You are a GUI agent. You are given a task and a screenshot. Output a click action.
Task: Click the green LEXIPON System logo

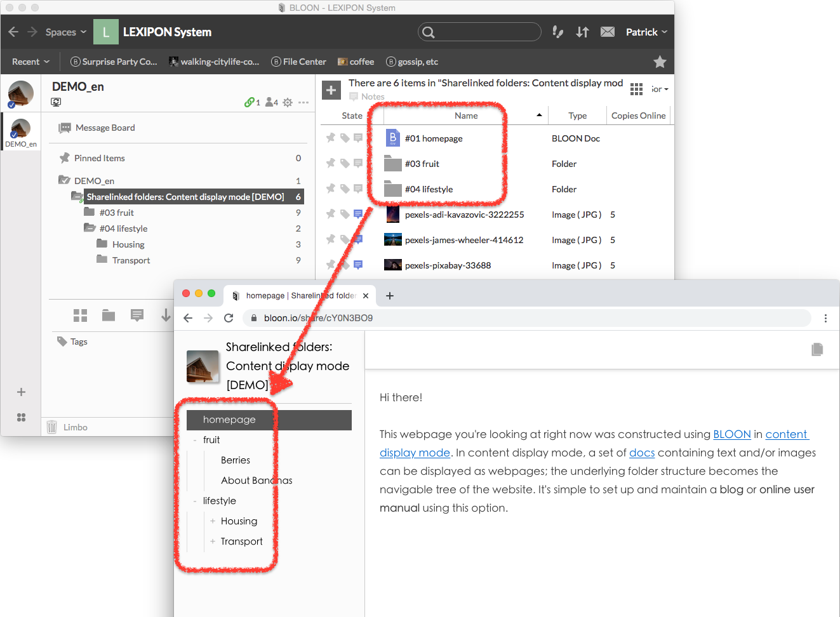[106, 32]
